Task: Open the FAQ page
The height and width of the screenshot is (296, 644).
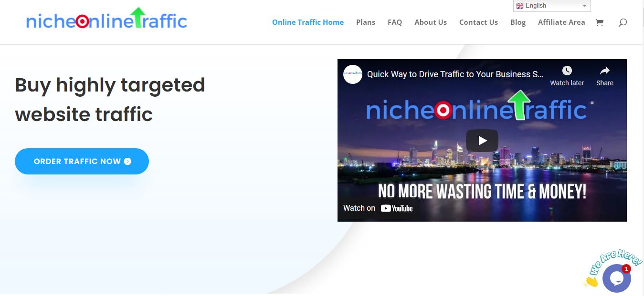Action: pyautogui.click(x=395, y=22)
